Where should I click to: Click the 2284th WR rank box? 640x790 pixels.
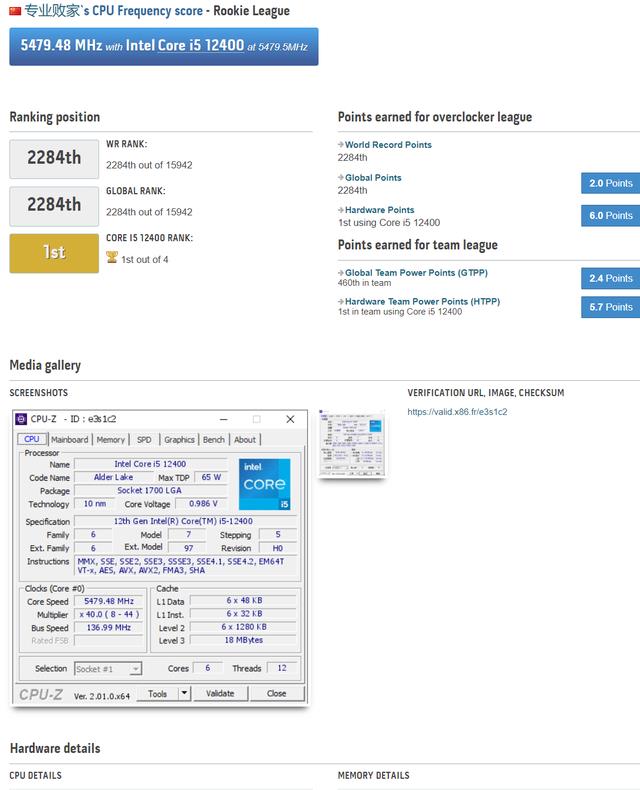pos(54,159)
